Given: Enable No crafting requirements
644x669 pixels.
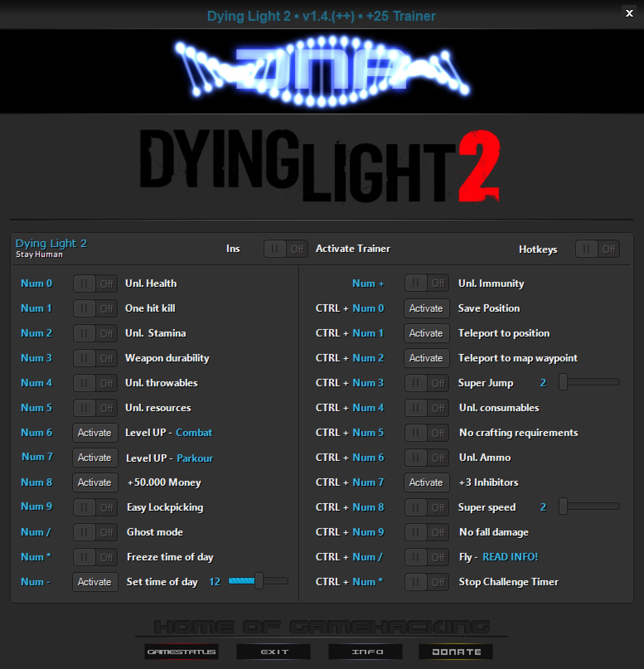Looking at the screenshot, I should pyautogui.click(x=427, y=433).
